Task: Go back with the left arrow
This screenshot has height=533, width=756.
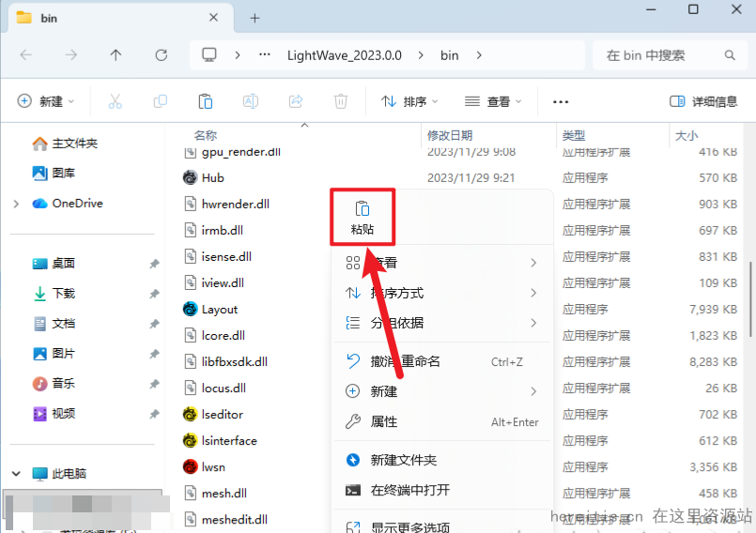Action: 26,55
